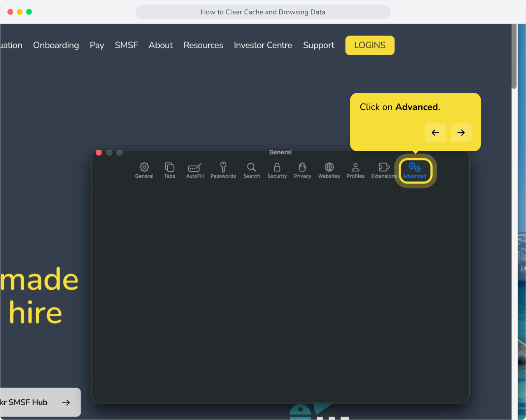Open the Investor Centre menu item
The image size is (526, 420).
263,45
